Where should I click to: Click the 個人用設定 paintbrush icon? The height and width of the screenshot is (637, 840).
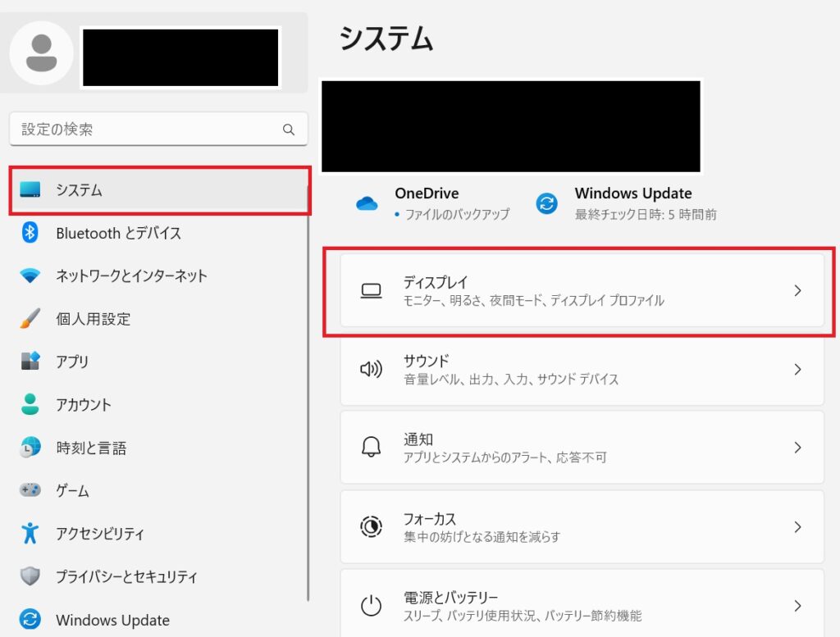pos(30,318)
